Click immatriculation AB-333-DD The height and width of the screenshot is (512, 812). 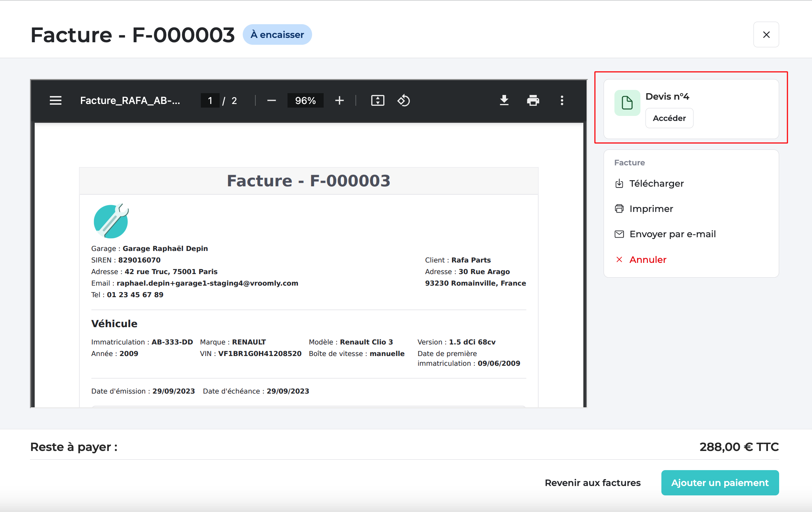coord(172,342)
